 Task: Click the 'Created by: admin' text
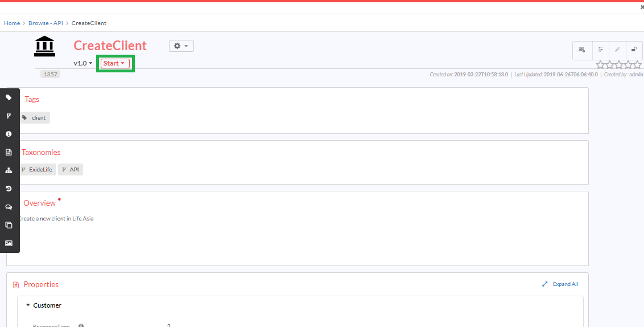pyautogui.click(x=624, y=75)
